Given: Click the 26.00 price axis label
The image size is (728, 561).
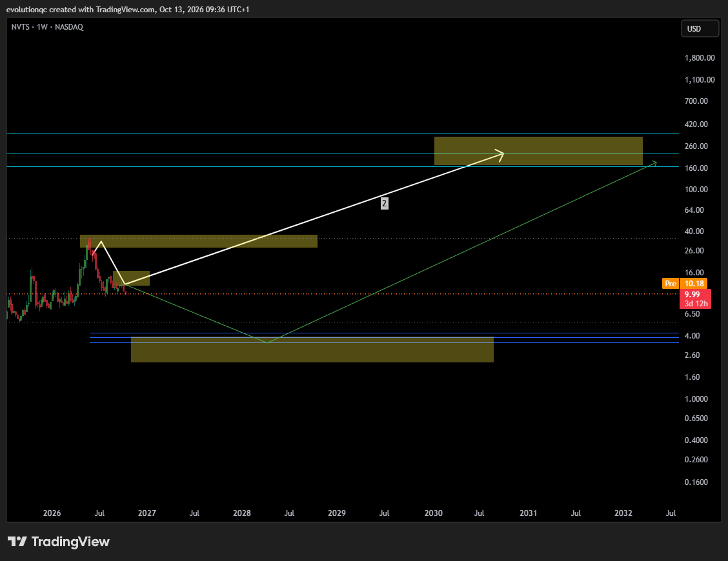Looking at the screenshot, I should click(x=694, y=251).
